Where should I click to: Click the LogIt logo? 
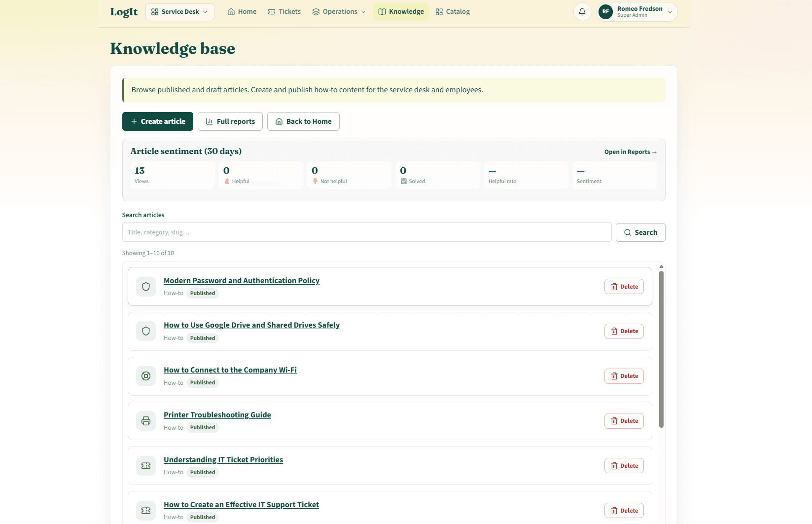[124, 12]
